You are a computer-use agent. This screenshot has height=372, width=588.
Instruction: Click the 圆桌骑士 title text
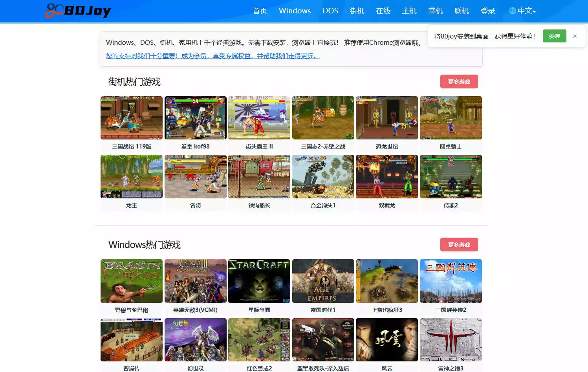451,147
